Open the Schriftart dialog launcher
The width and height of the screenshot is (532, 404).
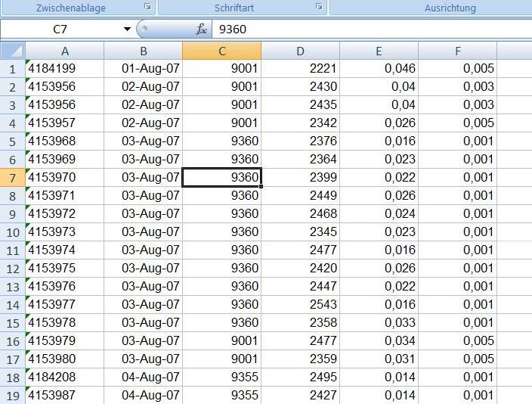[319, 6]
